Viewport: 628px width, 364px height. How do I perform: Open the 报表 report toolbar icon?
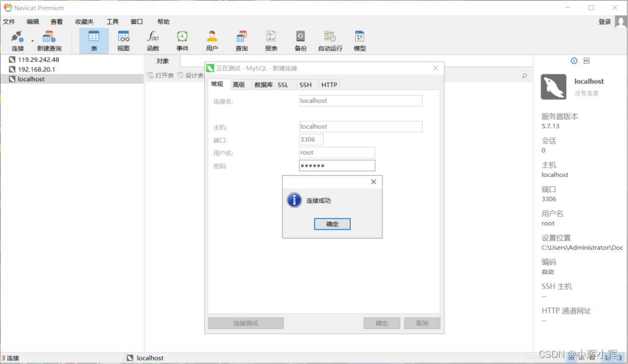pos(271,40)
